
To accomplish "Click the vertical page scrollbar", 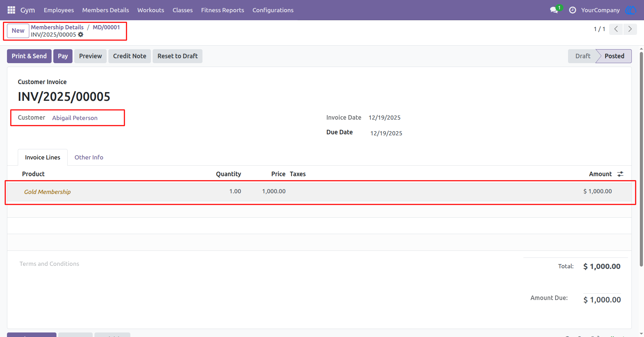I will pos(641,159).
